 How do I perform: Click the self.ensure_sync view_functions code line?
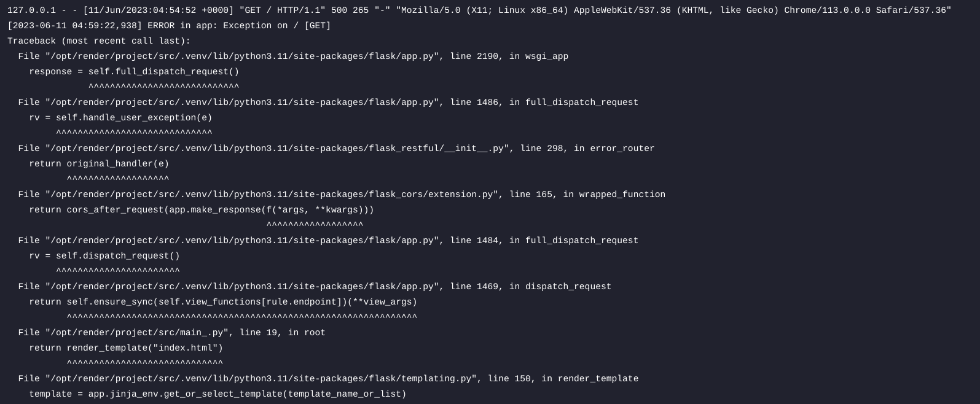pyautogui.click(x=223, y=302)
